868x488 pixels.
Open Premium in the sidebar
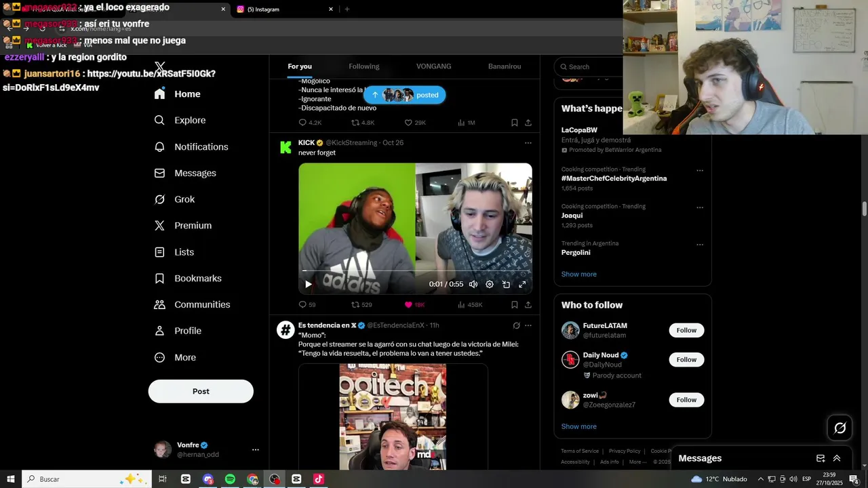[183, 226]
